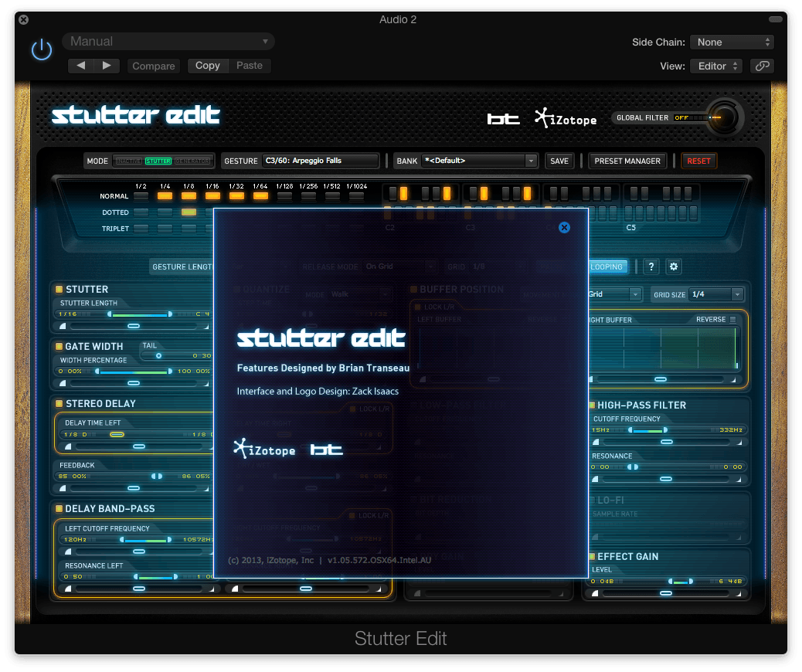Enable the Reverse checkbox for right buffer
The image size is (802, 672).
point(733,319)
